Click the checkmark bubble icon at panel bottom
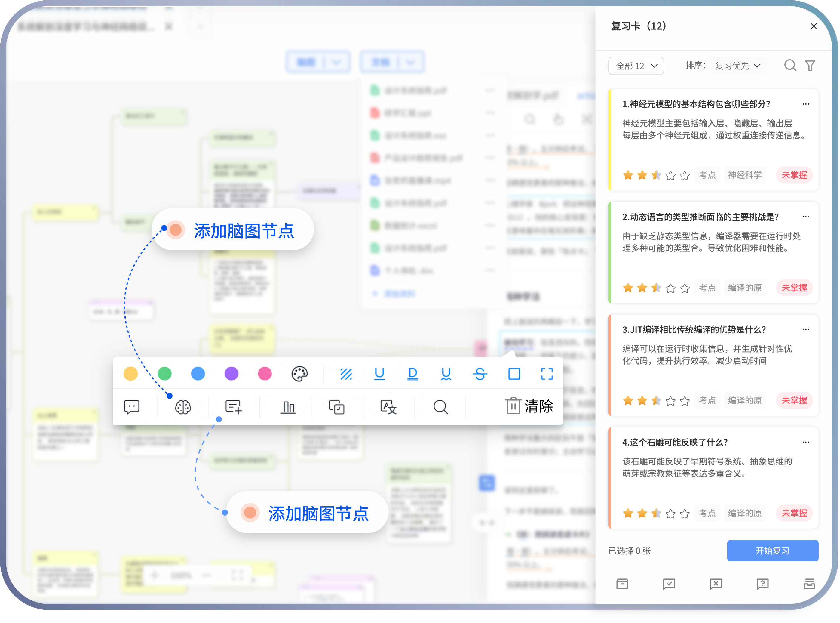The image size is (840, 623). 669,584
